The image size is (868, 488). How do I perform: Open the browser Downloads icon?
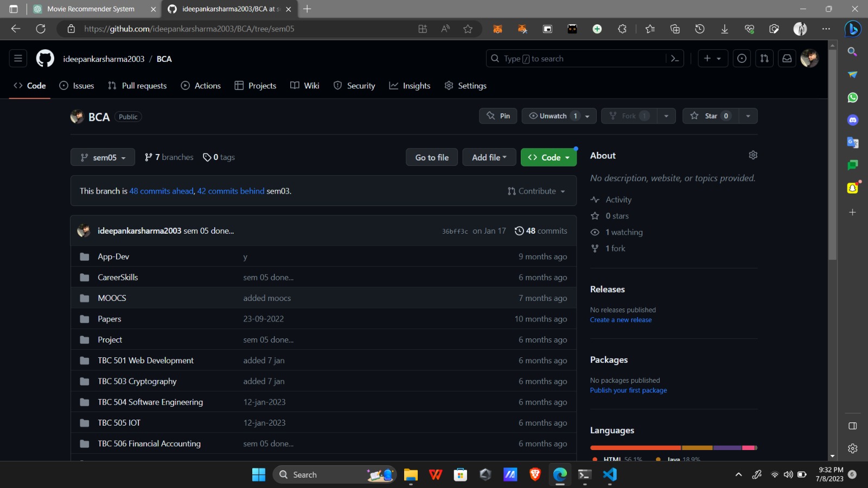click(724, 29)
